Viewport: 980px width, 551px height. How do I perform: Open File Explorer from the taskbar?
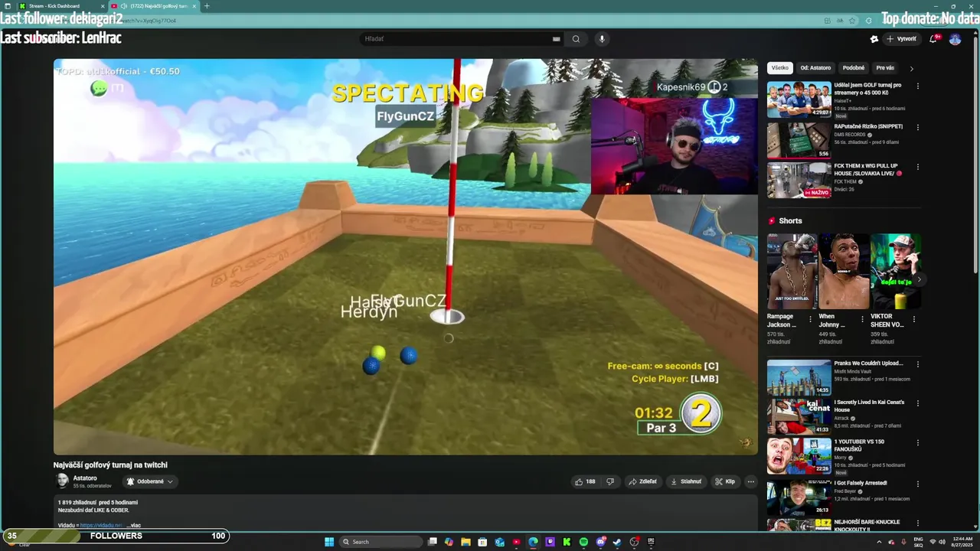click(465, 542)
